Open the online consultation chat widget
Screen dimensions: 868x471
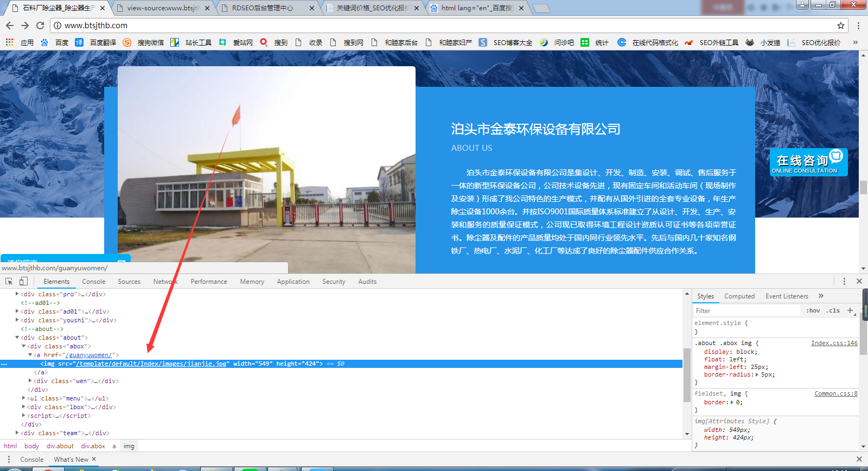pyautogui.click(x=808, y=162)
